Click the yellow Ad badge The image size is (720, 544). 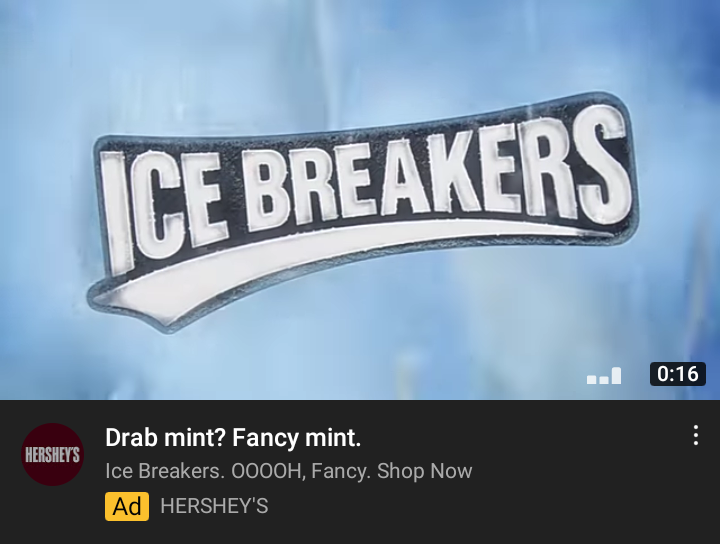(x=127, y=506)
